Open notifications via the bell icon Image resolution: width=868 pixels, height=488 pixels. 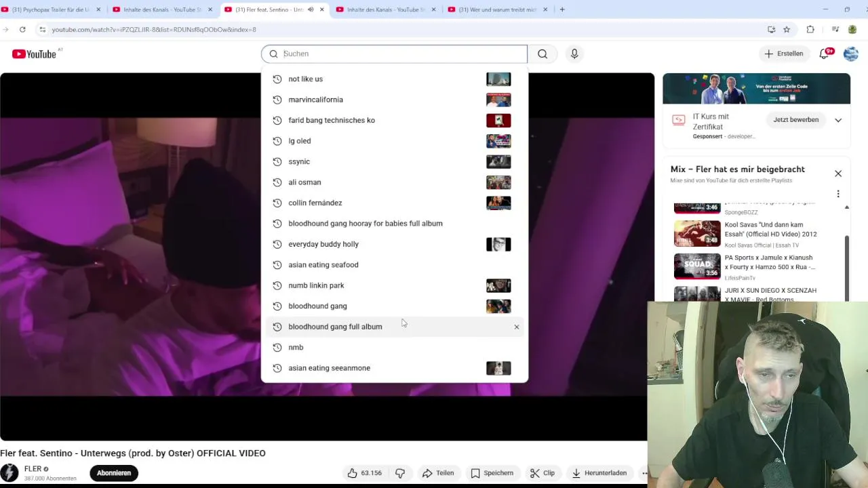point(825,54)
